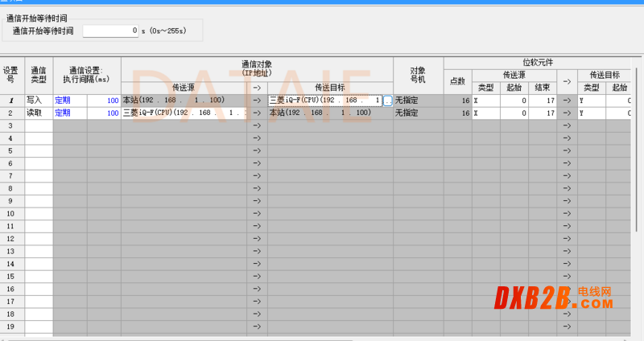Viewport: 644px width, 341px height.
Task: Edit the interval value 100 in row 2
Action: pyautogui.click(x=104, y=113)
